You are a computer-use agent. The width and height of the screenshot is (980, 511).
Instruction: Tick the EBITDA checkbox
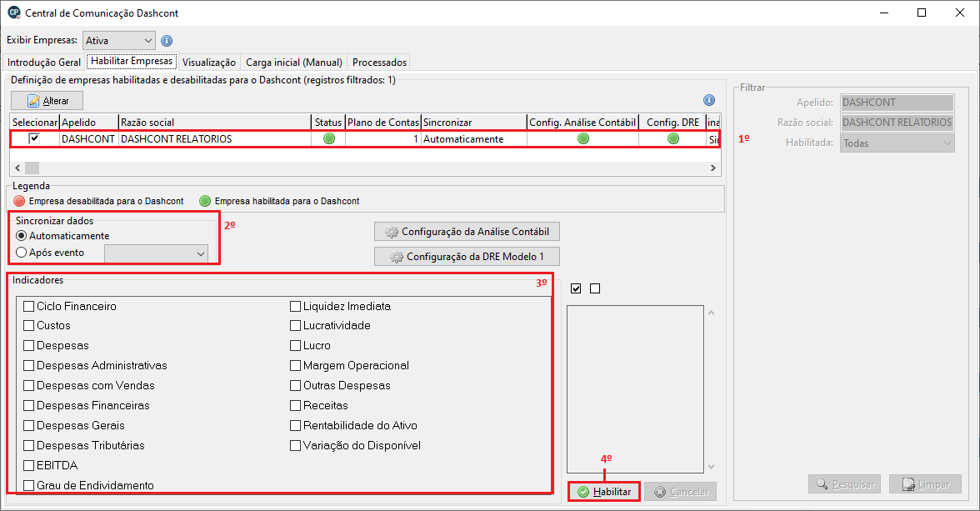click(28, 466)
